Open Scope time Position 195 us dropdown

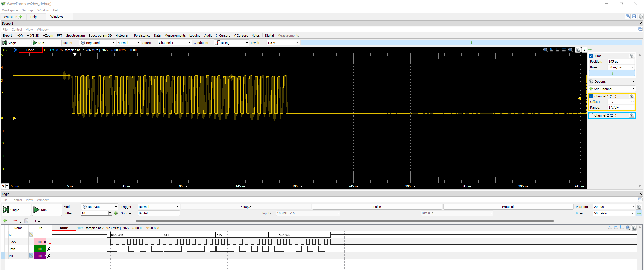point(621,61)
